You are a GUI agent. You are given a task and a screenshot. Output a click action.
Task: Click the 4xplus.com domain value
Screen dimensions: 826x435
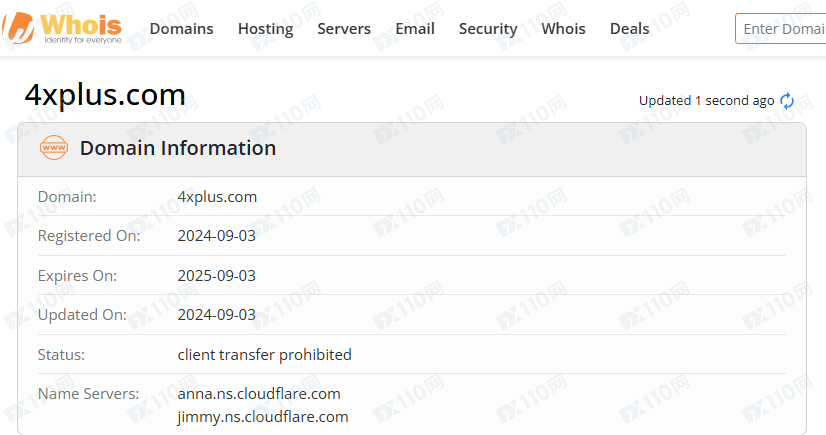[217, 196]
